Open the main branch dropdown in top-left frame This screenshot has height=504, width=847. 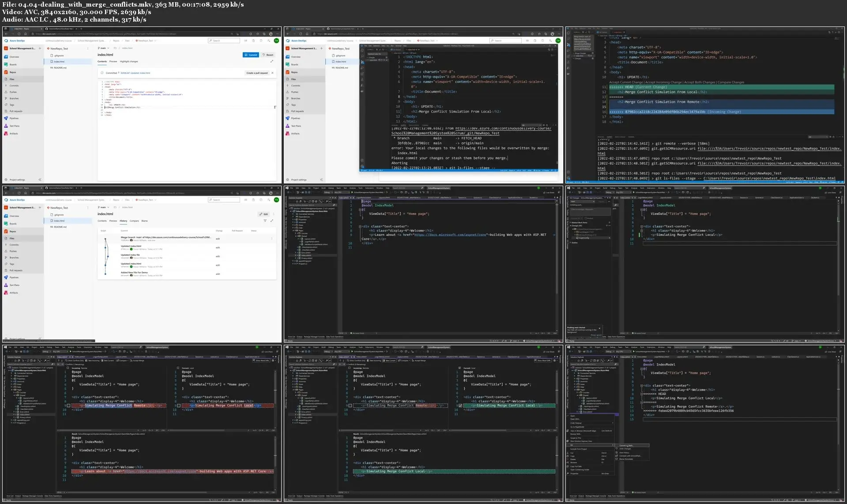click(103, 48)
